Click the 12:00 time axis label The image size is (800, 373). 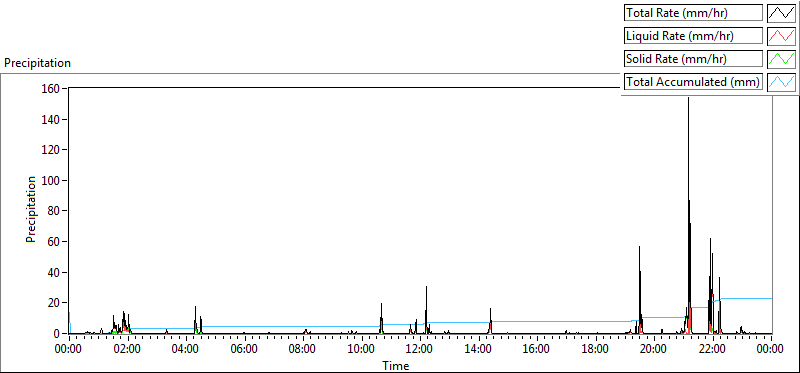[x=419, y=350]
